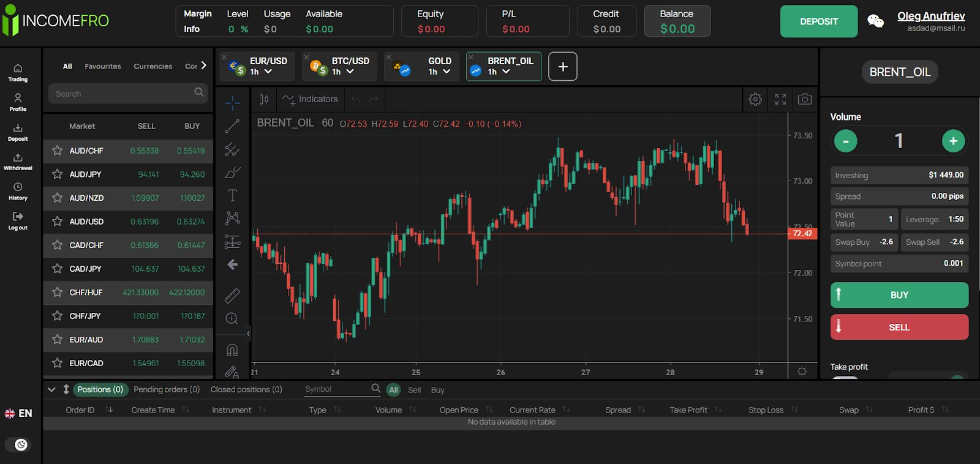Open chart candle style selector
Screen dimensions: 980x464
(x=264, y=99)
